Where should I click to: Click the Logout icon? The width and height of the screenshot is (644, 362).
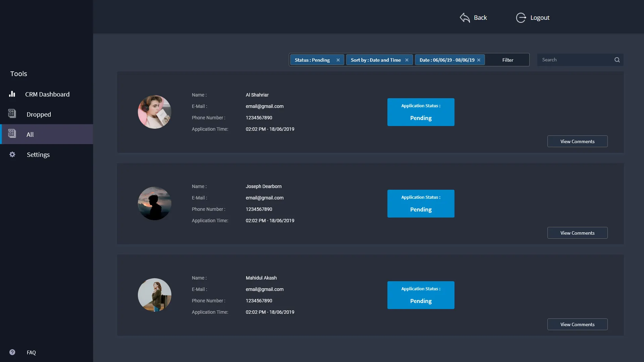point(521,17)
